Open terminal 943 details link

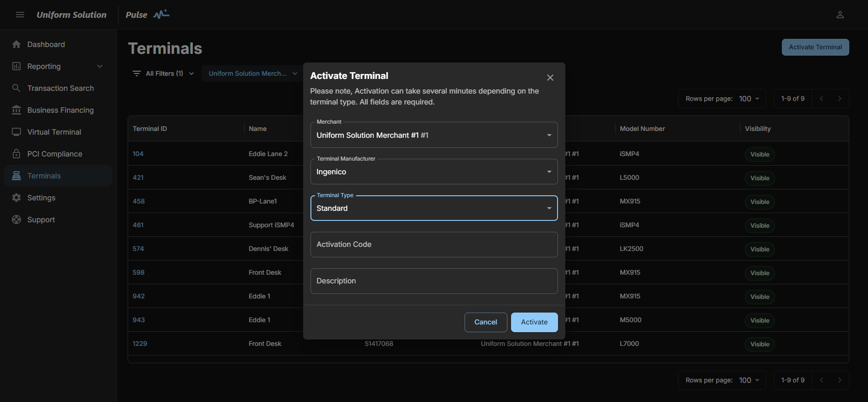[139, 320]
